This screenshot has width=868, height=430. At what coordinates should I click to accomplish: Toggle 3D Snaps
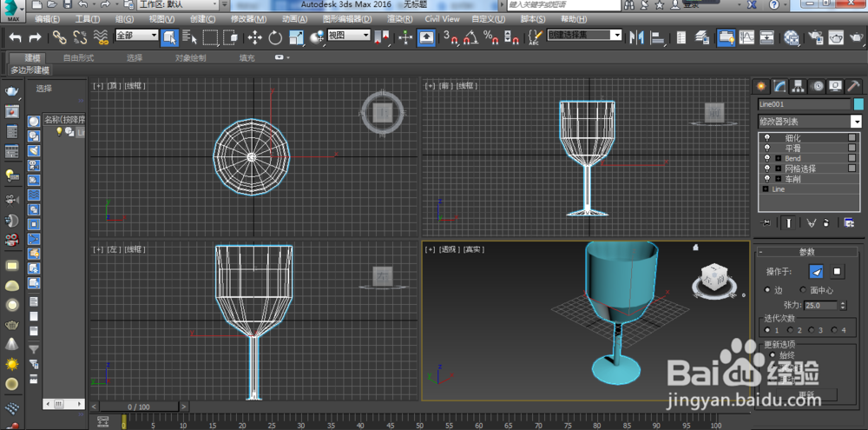coord(451,37)
